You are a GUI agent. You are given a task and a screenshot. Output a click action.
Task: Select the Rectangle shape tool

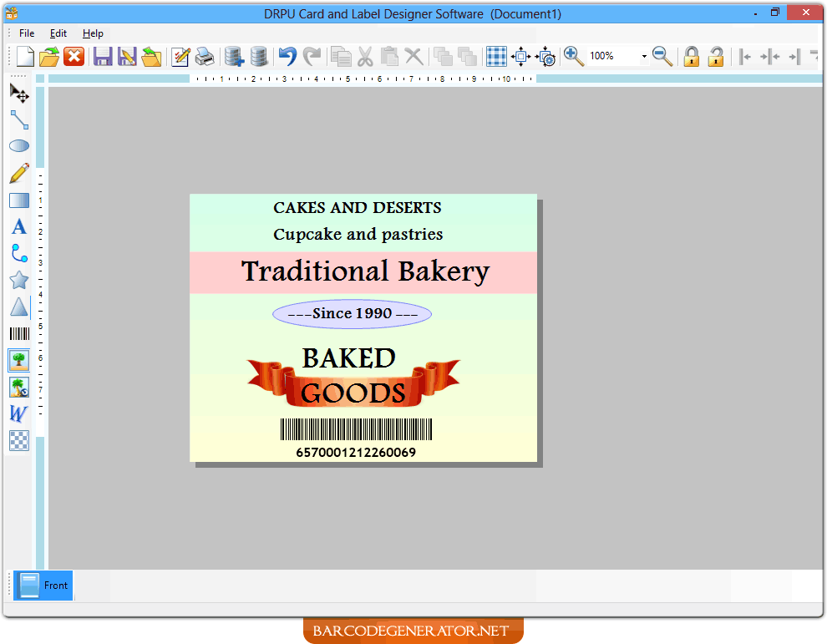click(19, 200)
